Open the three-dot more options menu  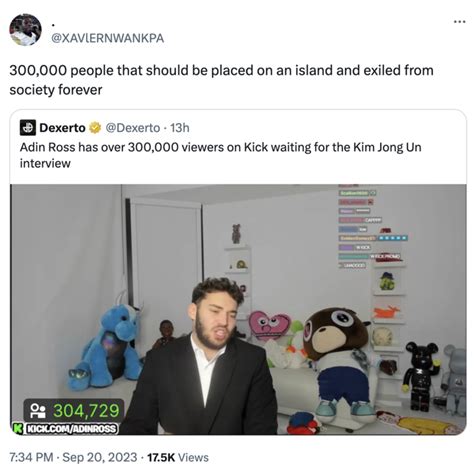tap(460, 22)
